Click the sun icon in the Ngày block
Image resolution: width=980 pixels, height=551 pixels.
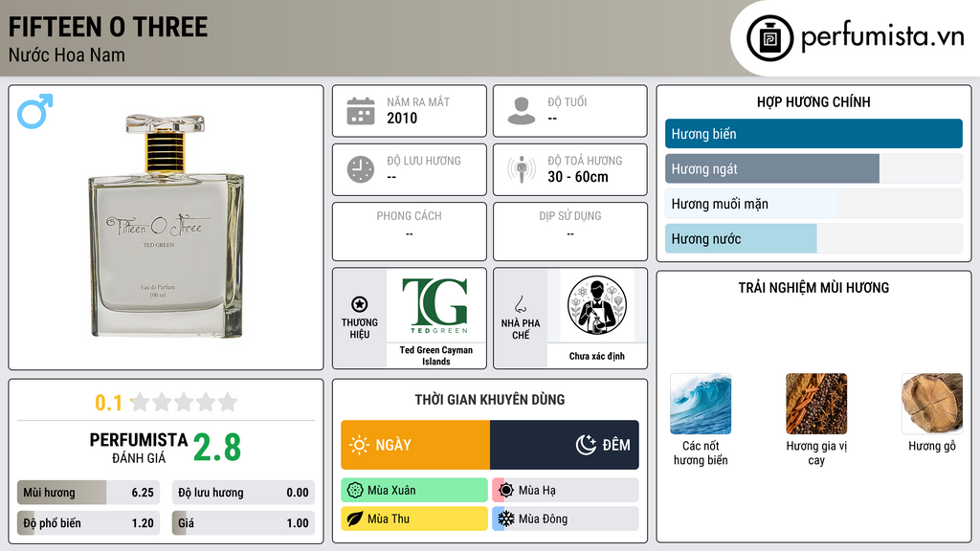click(x=360, y=445)
